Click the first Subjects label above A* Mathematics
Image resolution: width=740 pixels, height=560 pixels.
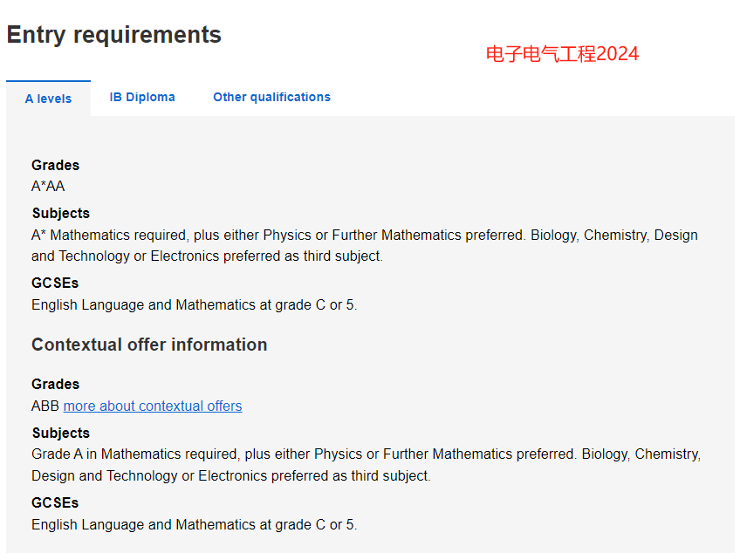tap(61, 213)
